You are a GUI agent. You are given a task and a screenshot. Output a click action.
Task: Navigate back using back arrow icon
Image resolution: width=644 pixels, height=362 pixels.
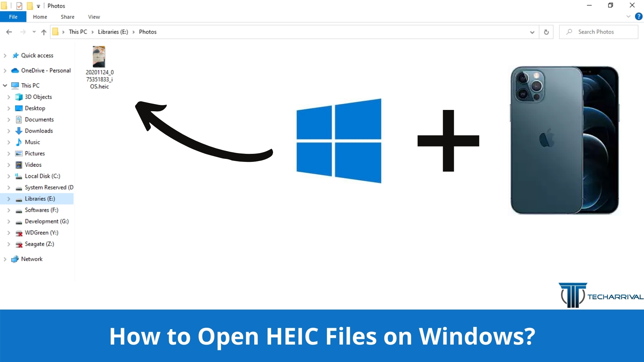9,32
